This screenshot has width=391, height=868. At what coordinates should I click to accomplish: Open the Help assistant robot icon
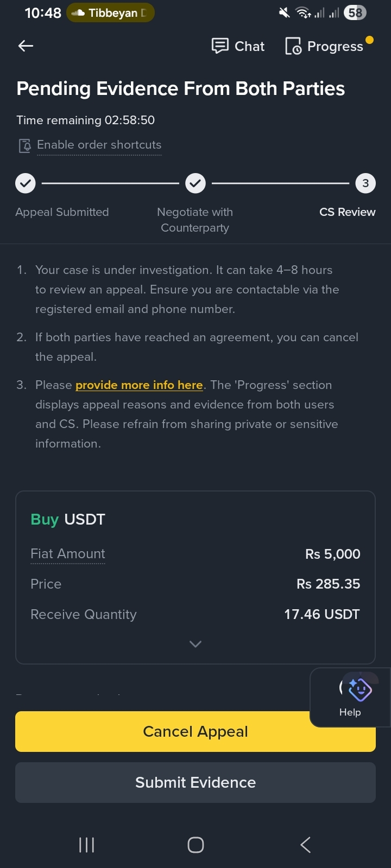point(359,689)
